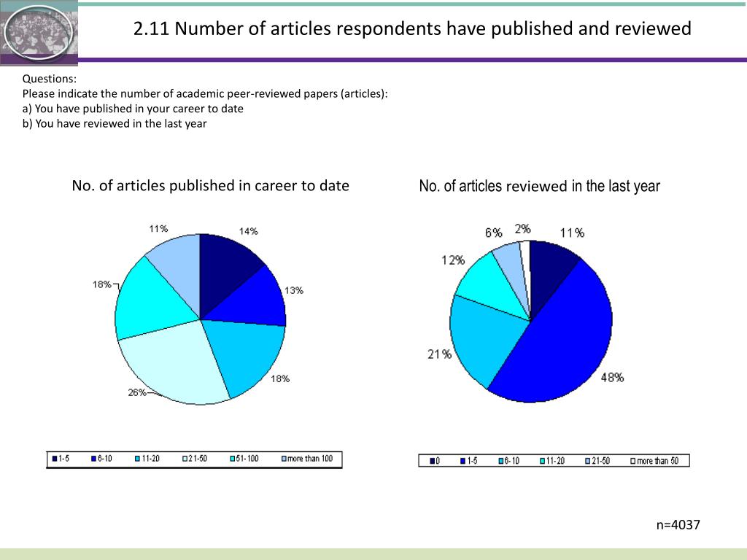
Task: Click the blue 1-5 swatch in the reviewed legend
Action: coord(463,461)
